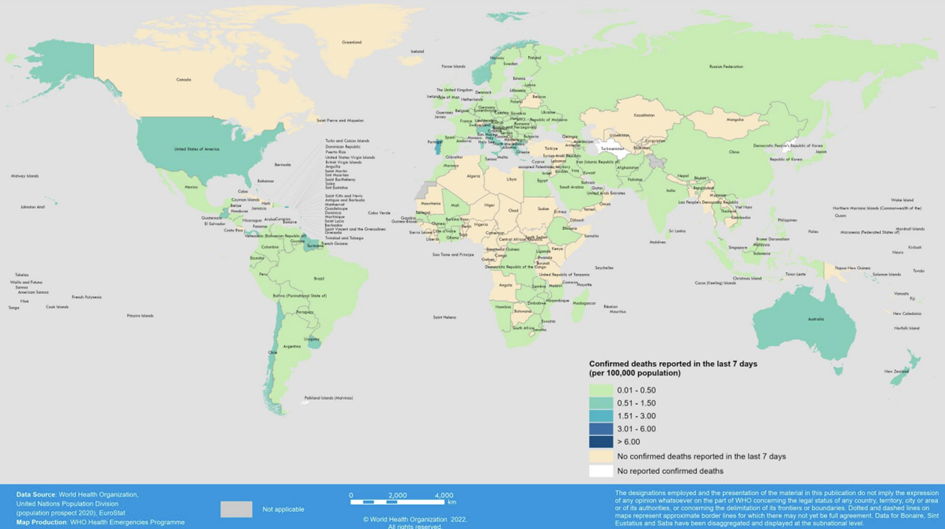The width and height of the screenshot is (945, 529).
Task: Select the Russian Federation label
Action: point(726,66)
